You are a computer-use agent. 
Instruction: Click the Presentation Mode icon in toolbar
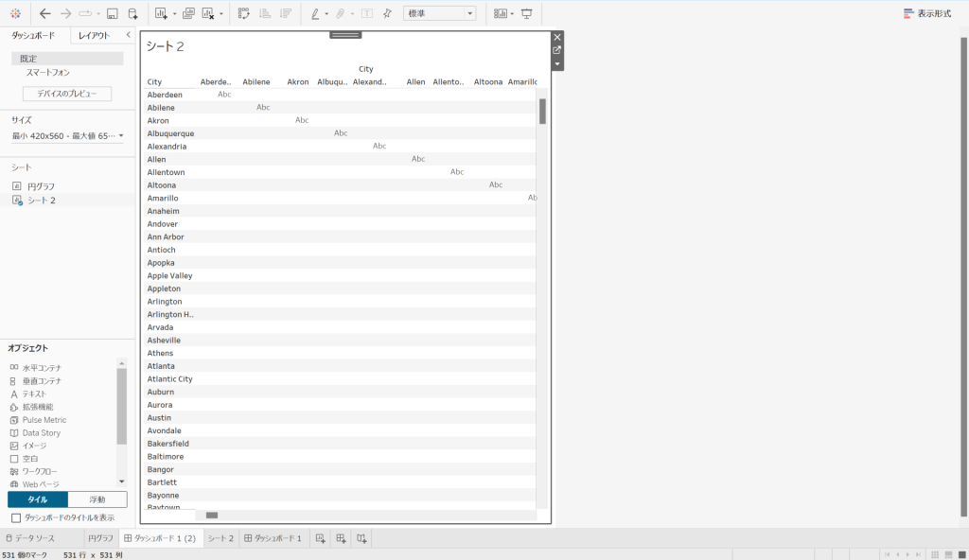(527, 14)
